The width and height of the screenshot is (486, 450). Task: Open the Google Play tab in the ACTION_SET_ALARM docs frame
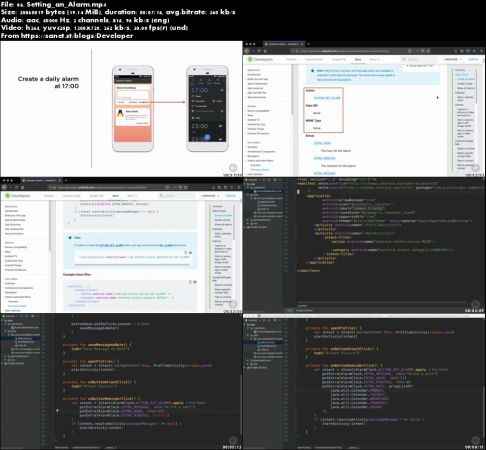click(339, 59)
